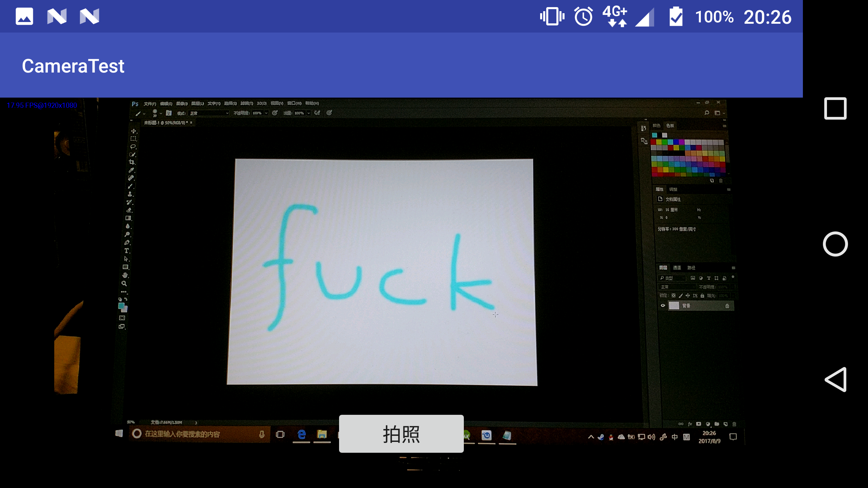Select the Path Selection tool

click(126, 259)
